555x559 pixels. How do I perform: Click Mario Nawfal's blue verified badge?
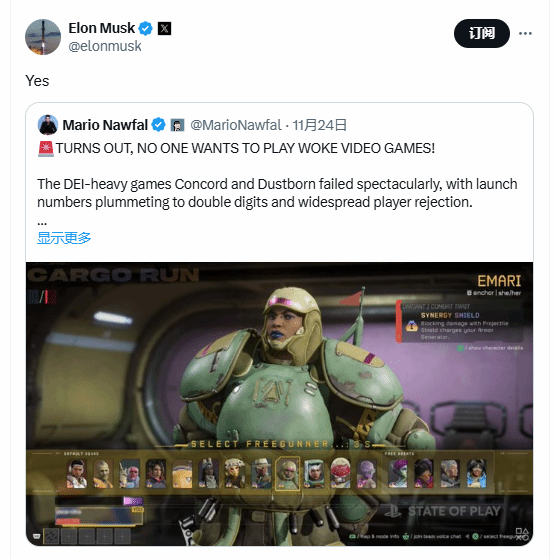pos(158,125)
